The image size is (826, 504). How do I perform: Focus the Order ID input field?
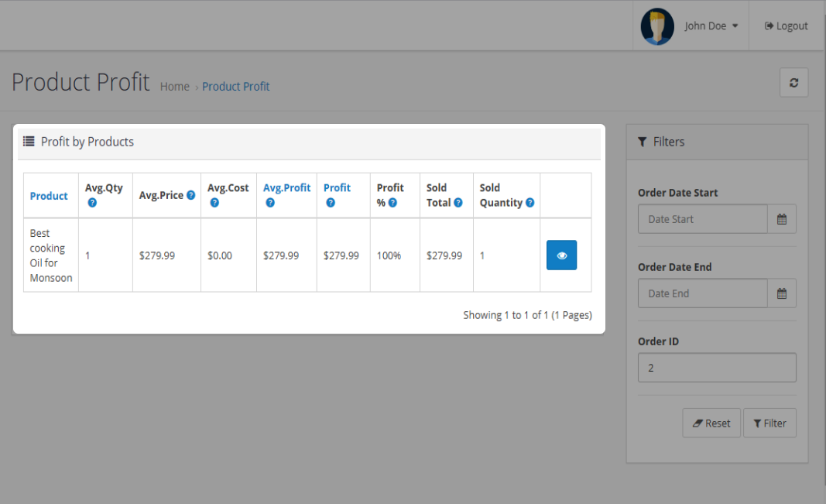pyautogui.click(x=716, y=368)
